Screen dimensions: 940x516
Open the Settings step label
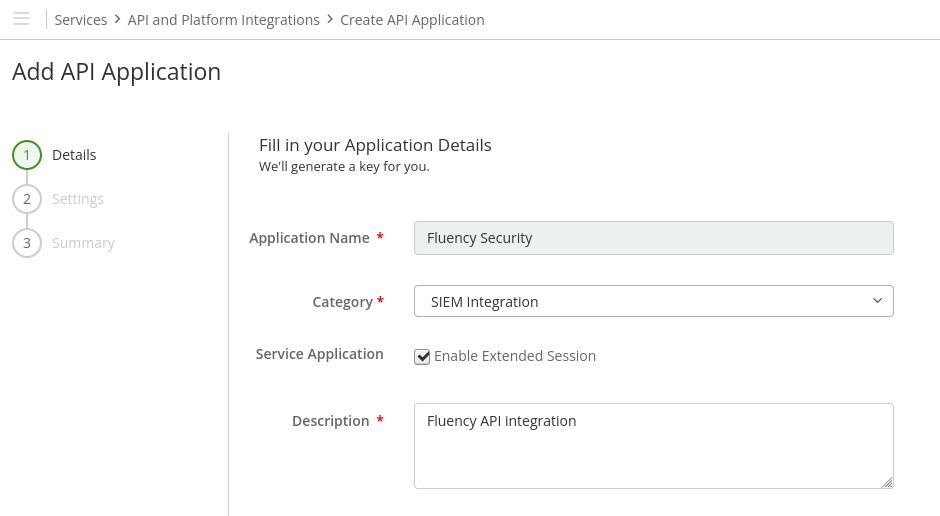click(78, 199)
